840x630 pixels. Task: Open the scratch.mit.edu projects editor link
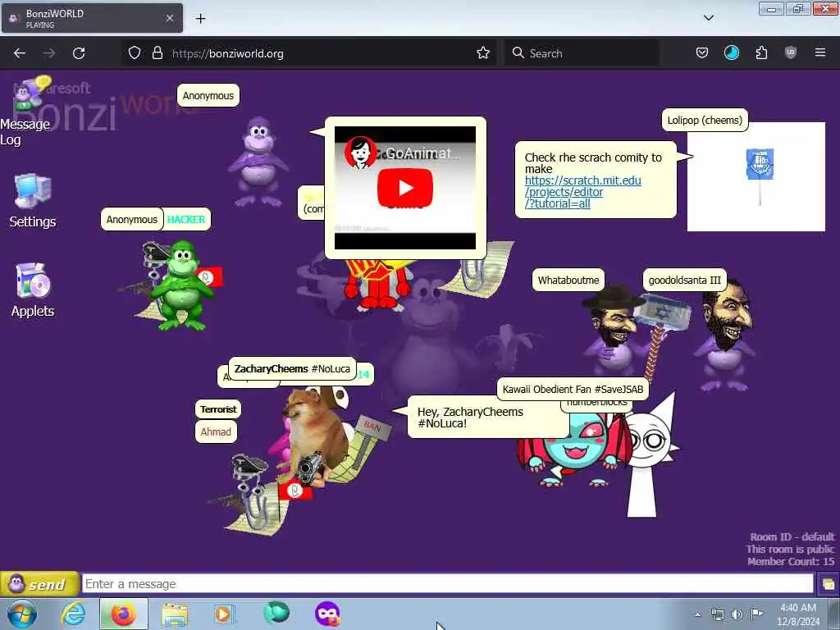[x=583, y=192]
